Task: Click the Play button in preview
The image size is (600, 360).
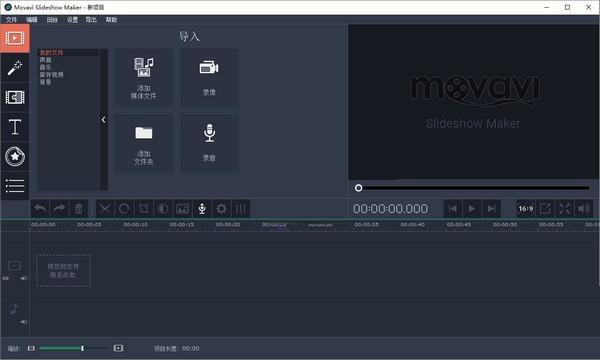Action: point(472,209)
